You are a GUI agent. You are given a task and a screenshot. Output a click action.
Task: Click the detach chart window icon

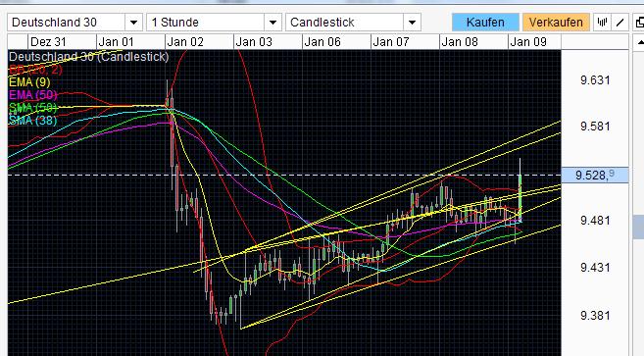click(639, 23)
